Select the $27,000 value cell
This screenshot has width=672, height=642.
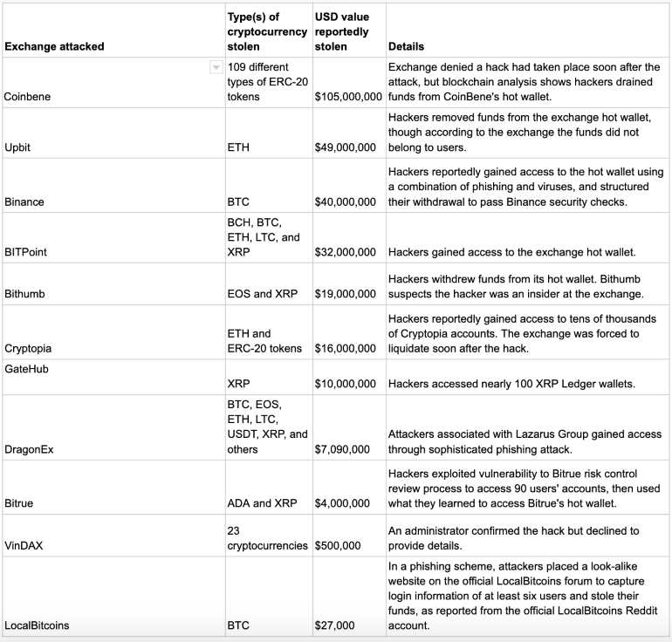(x=349, y=596)
